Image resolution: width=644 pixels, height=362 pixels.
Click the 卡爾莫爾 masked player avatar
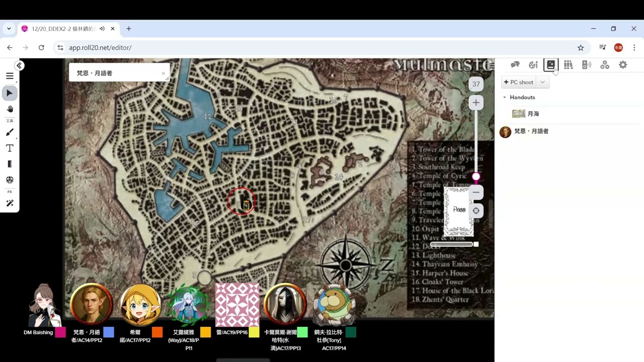click(x=285, y=304)
